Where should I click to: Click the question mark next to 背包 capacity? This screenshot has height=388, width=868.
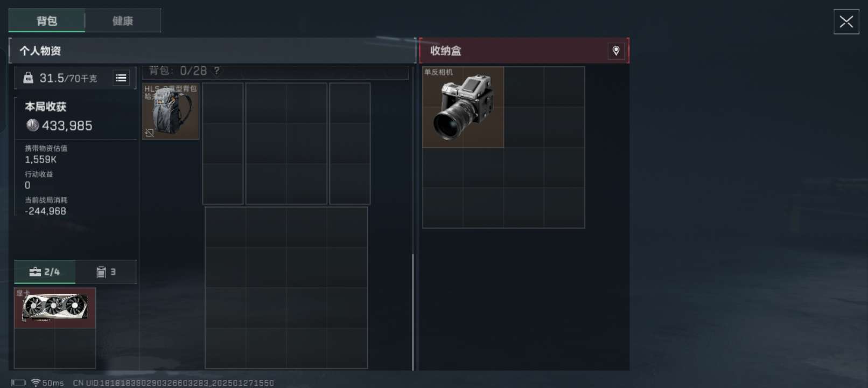(x=216, y=71)
